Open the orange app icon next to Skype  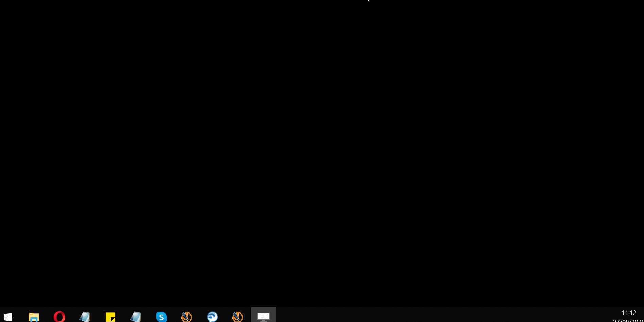coord(187,317)
